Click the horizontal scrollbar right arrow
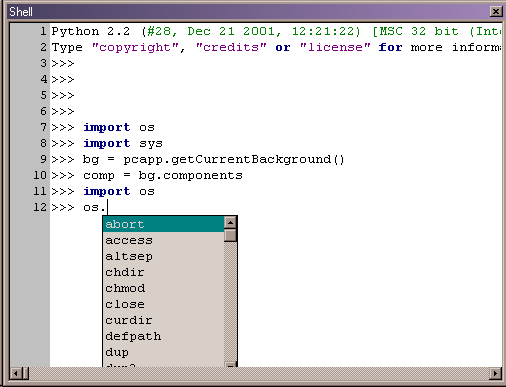This screenshot has height=387, width=506. point(496,373)
